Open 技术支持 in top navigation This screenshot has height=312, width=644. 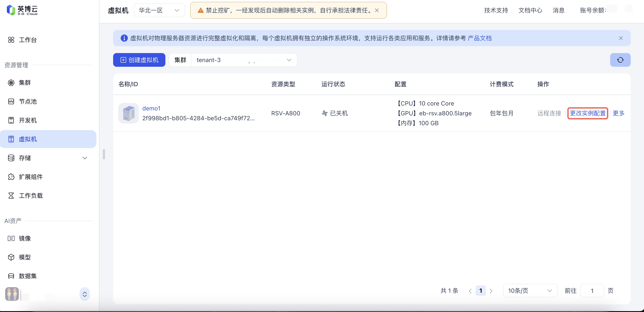tap(496, 10)
